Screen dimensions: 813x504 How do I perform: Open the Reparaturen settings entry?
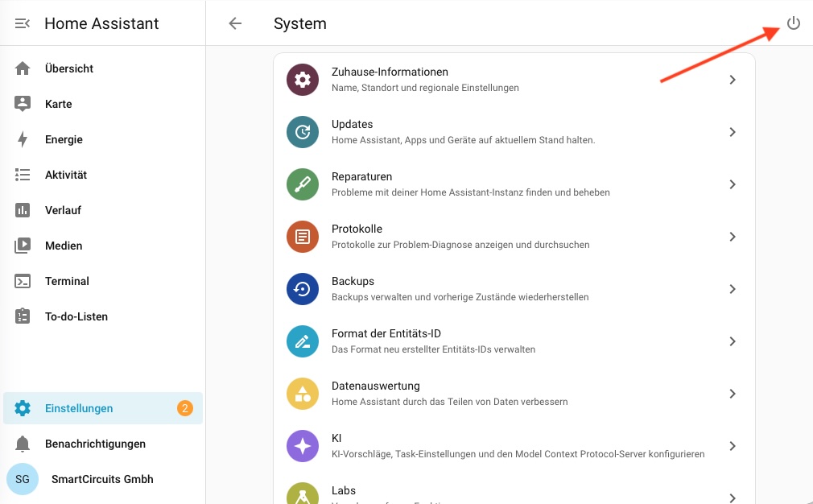pos(514,184)
